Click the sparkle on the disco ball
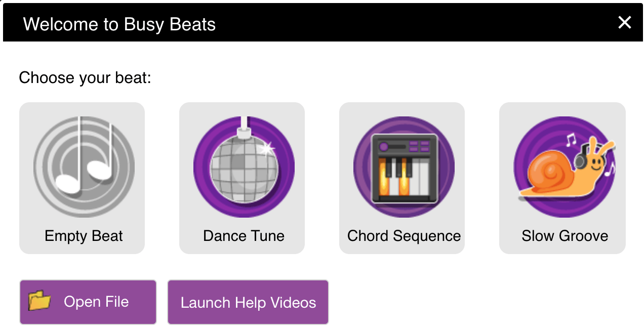 pyautogui.click(x=266, y=149)
